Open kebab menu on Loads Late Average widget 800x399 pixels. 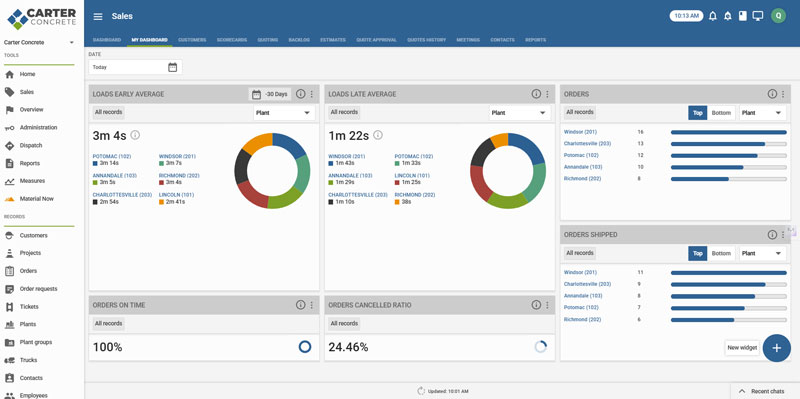click(x=547, y=94)
